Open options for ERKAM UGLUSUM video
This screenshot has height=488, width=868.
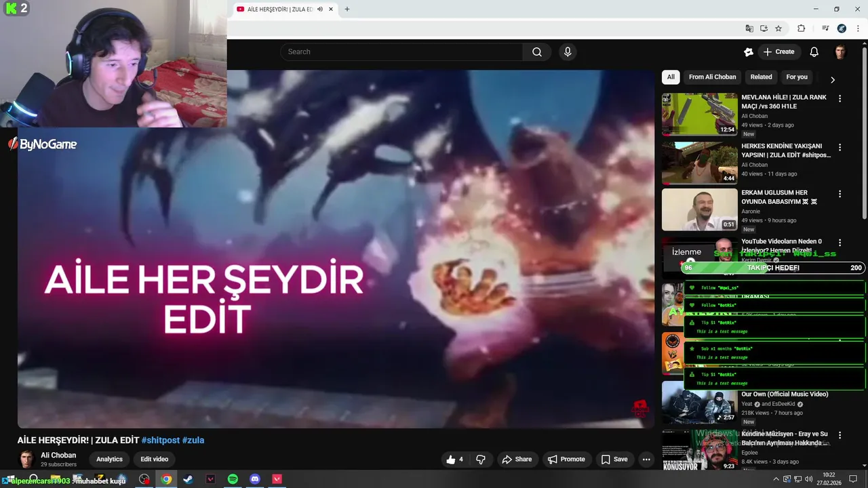coord(840,194)
